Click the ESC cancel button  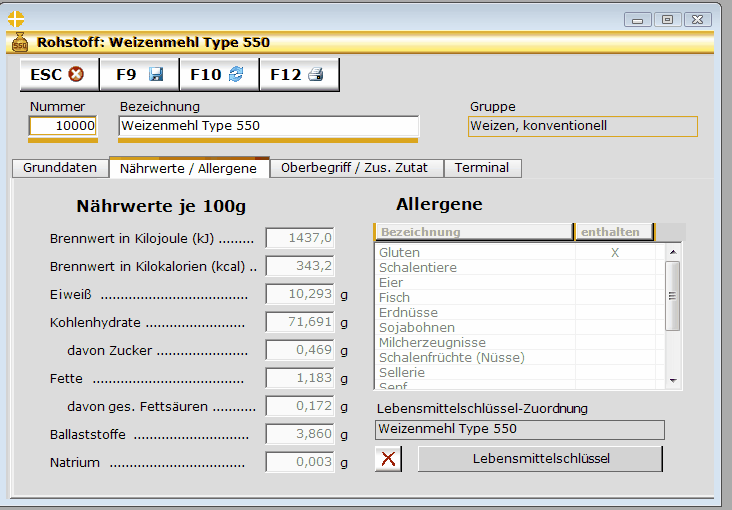coord(59,75)
